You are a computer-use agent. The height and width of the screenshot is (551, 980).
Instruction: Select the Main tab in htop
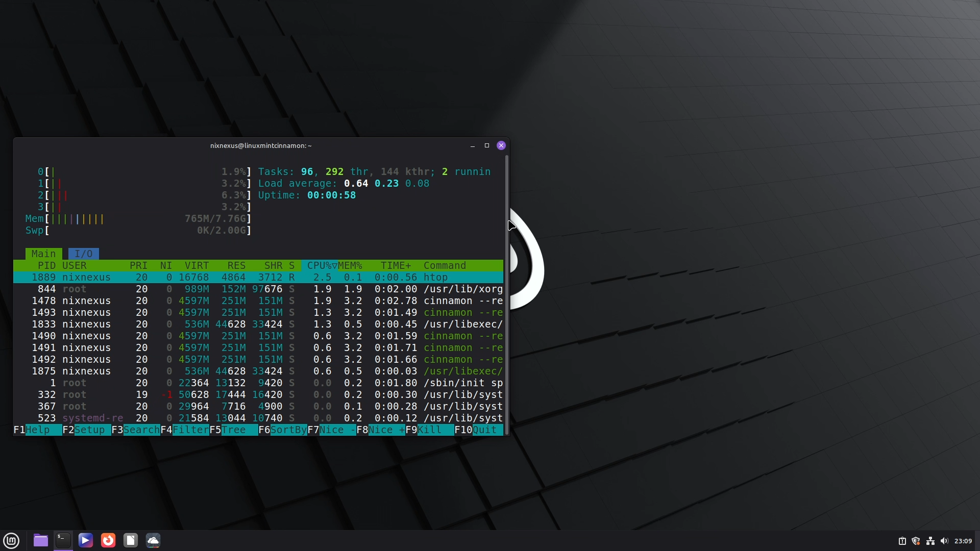43,254
